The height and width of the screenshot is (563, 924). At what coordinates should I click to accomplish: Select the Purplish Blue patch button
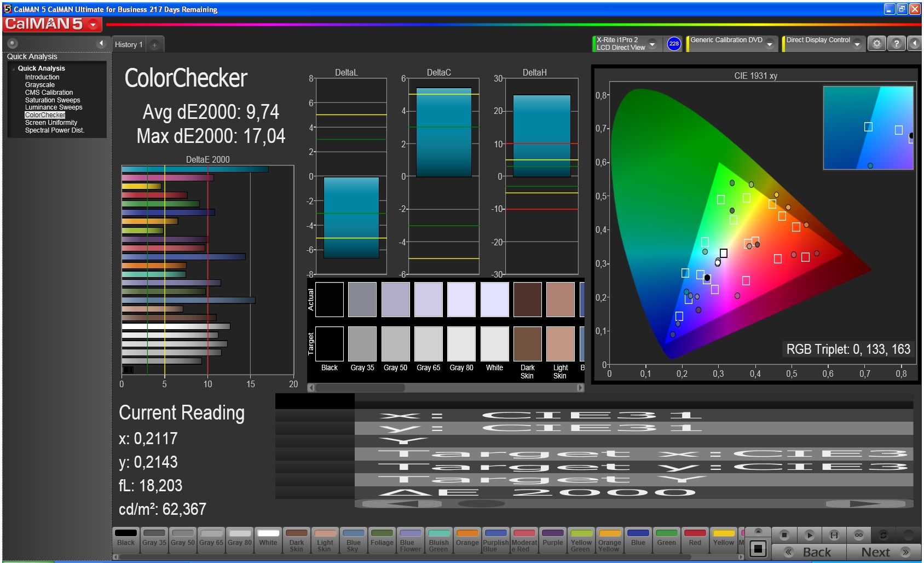(x=496, y=541)
